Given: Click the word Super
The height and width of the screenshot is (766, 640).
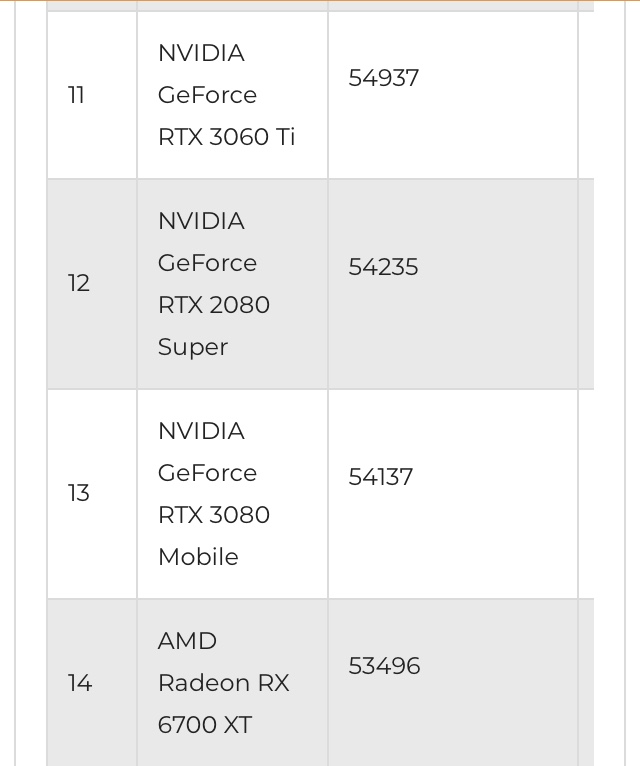Looking at the screenshot, I should click(193, 348).
